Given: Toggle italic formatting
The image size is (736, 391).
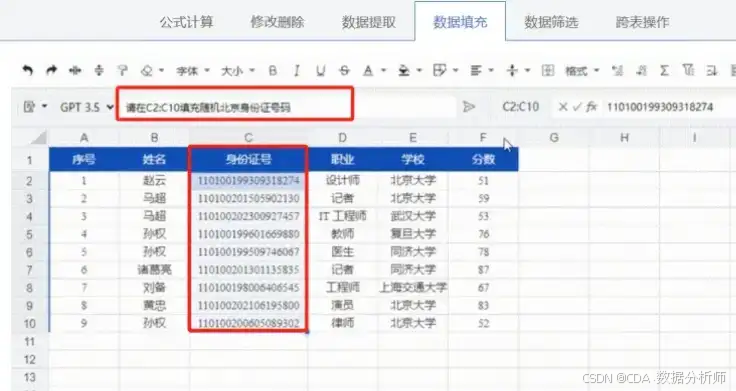Looking at the screenshot, I should 297,71.
